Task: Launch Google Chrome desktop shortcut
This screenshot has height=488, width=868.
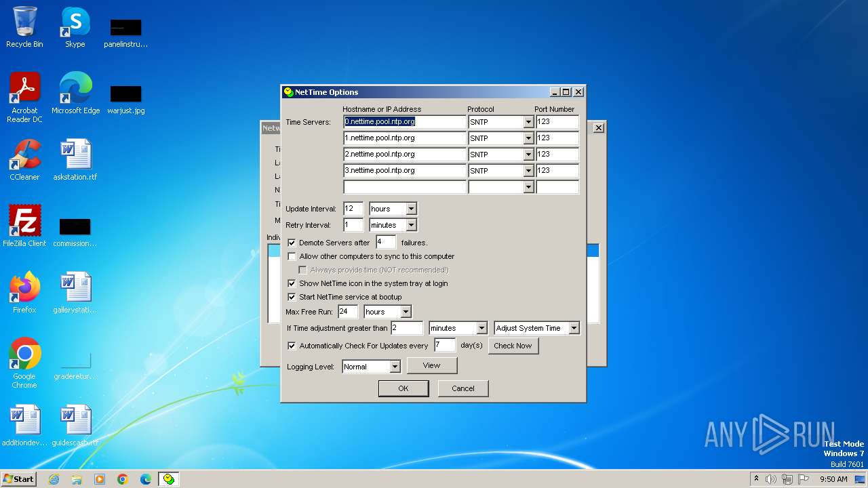Action: click(24, 363)
